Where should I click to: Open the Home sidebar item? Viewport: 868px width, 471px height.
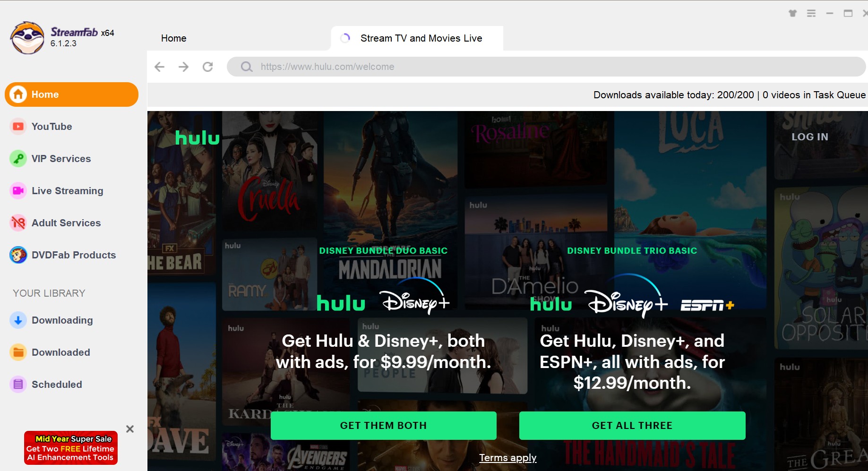[x=71, y=94]
